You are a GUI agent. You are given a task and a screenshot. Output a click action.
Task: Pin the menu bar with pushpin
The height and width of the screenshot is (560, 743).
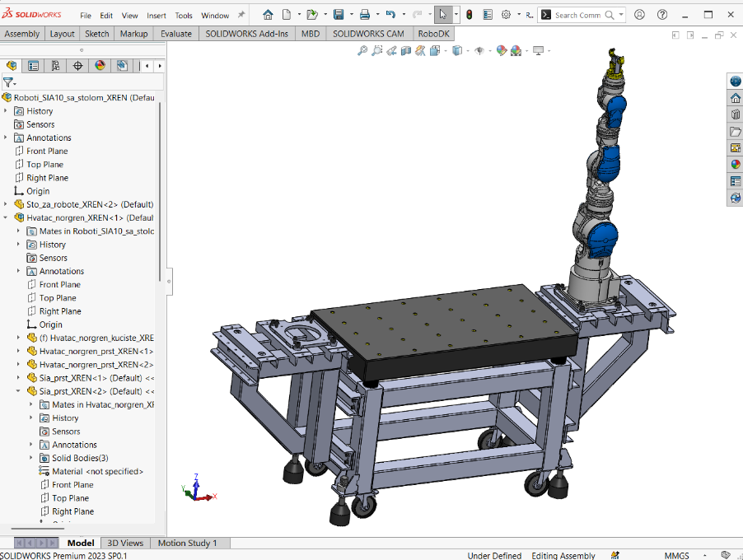[241, 15]
